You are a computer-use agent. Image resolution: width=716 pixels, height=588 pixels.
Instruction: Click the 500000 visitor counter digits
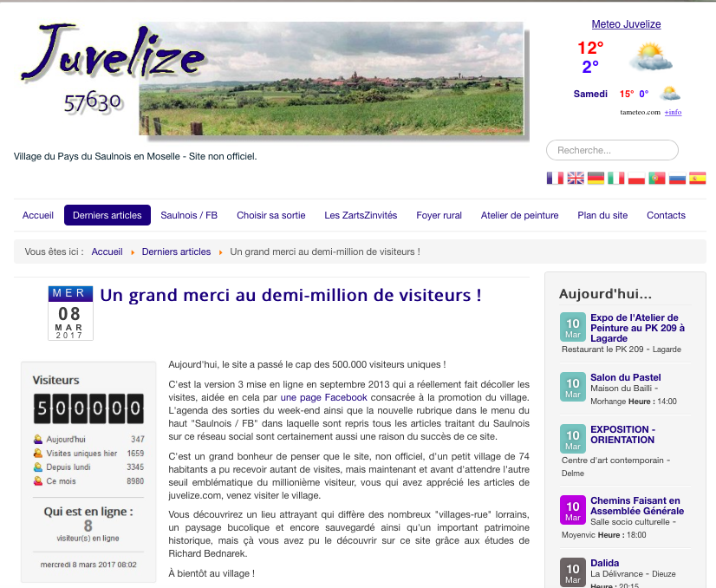88,408
